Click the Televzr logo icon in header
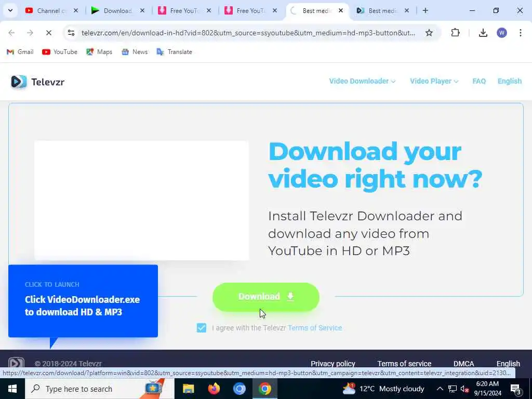 coord(19,82)
